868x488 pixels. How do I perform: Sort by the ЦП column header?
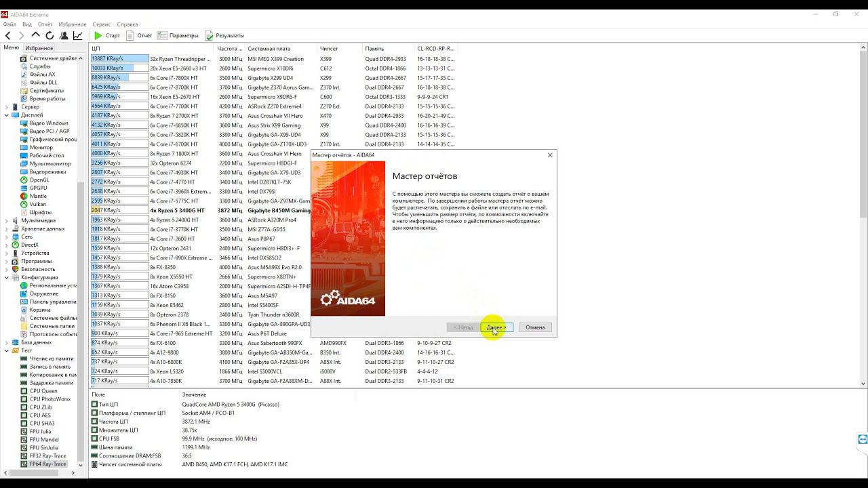(153, 49)
